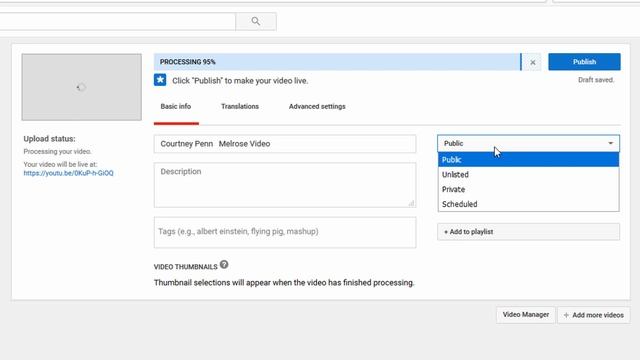640x360 pixels.
Task: Open the youtu.be video link
Action: [x=69, y=173]
